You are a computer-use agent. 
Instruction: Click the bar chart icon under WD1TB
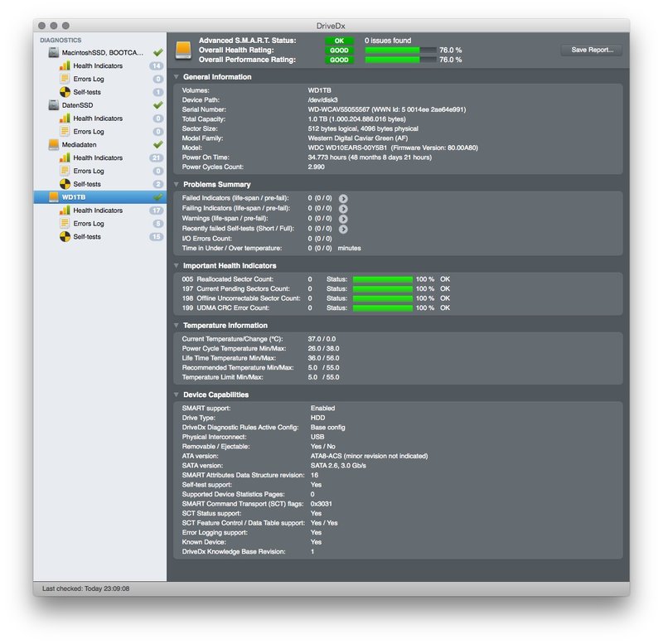pos(65,211)
